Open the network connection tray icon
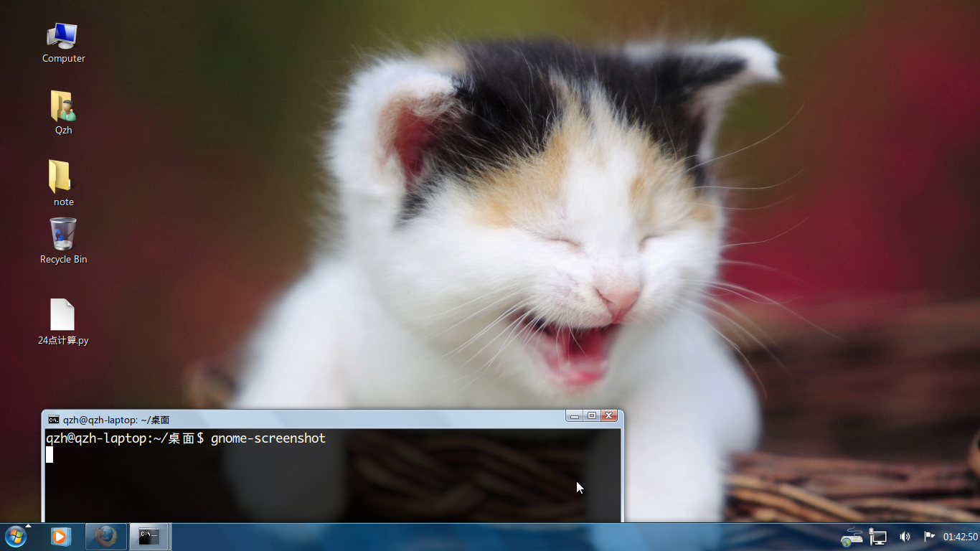980x551 pixels. coord(877,536)
